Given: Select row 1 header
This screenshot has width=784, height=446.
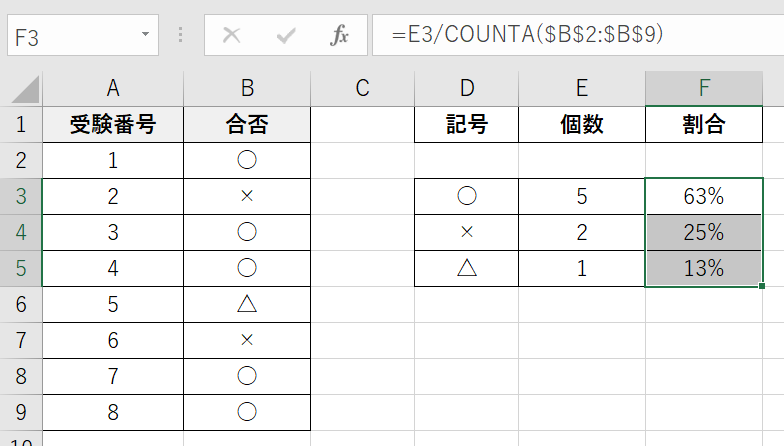Looking at the screenshot, I should 21,125.
